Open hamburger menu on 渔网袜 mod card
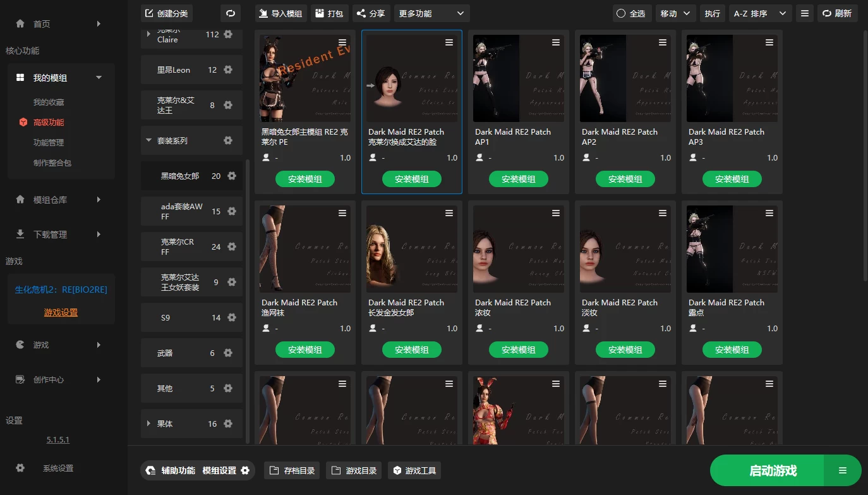This screenshot has width=868, height=495. tap(342, 213)
